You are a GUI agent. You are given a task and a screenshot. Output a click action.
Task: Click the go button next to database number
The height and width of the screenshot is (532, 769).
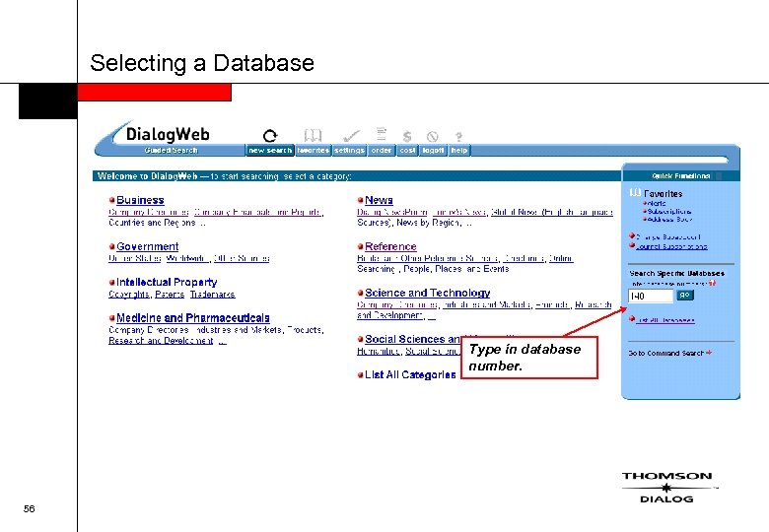684,296
